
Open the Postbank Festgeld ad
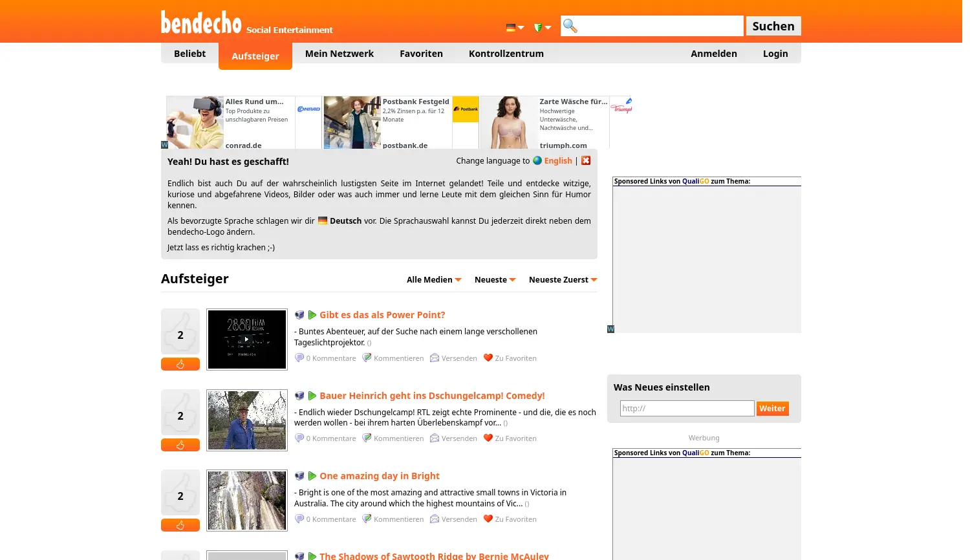[401, 123]
